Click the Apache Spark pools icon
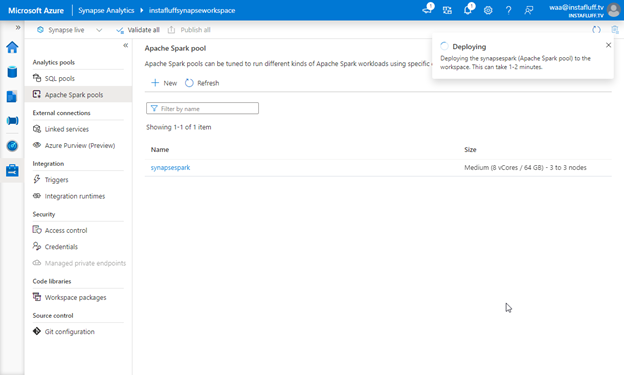 pos(37,94)
